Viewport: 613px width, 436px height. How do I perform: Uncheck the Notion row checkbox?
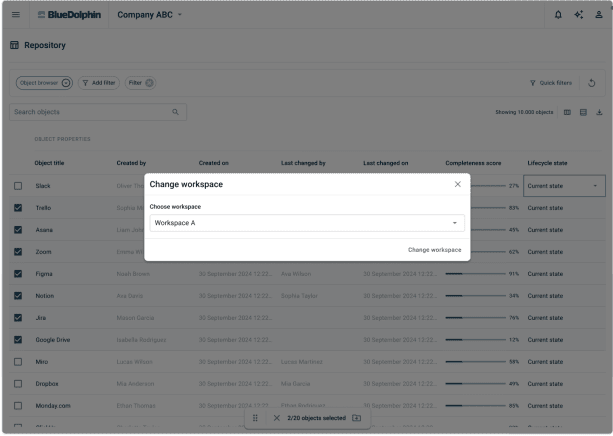18,296
